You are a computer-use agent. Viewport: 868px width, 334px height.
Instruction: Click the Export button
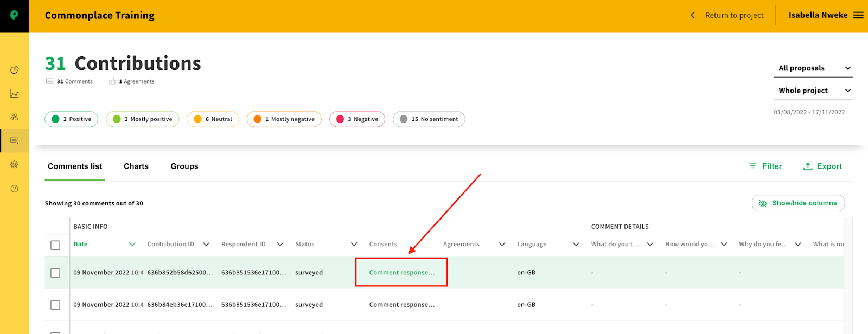[822, 166]
